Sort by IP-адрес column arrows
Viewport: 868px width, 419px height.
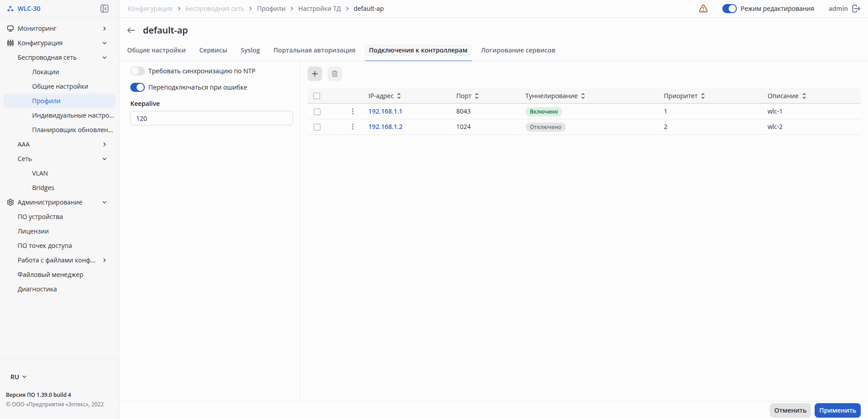point(399,96)
